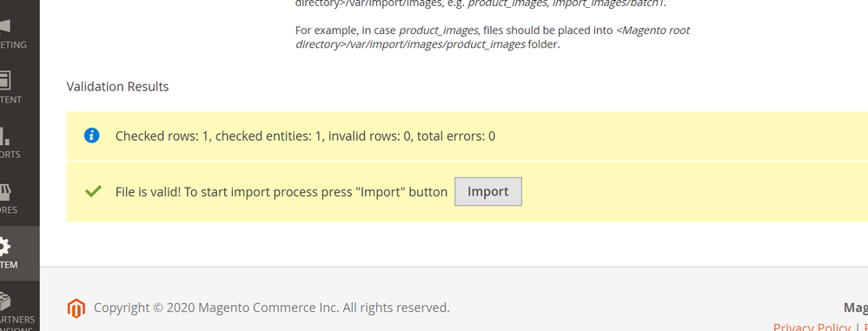Open the Content layout icon in sidebar
Viewport: 868px width, 331px height.
[5, 80]
